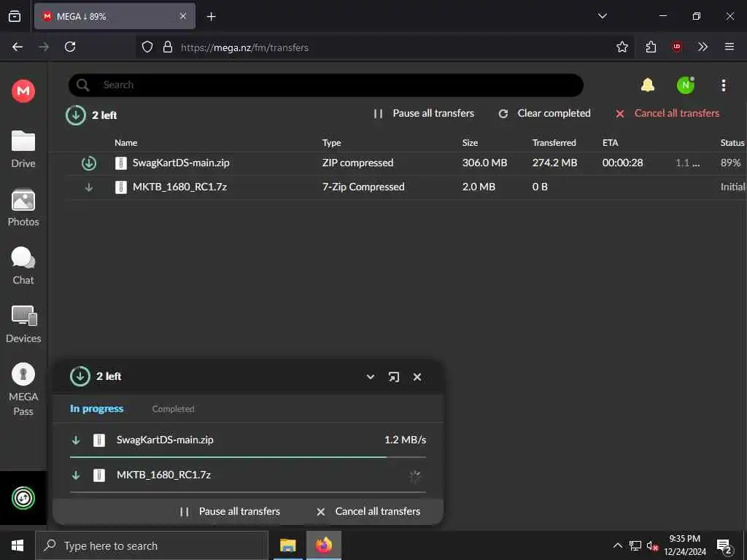Click the ZIP compressed type cell
Screen dimensions: 747x560
(357, 163)
